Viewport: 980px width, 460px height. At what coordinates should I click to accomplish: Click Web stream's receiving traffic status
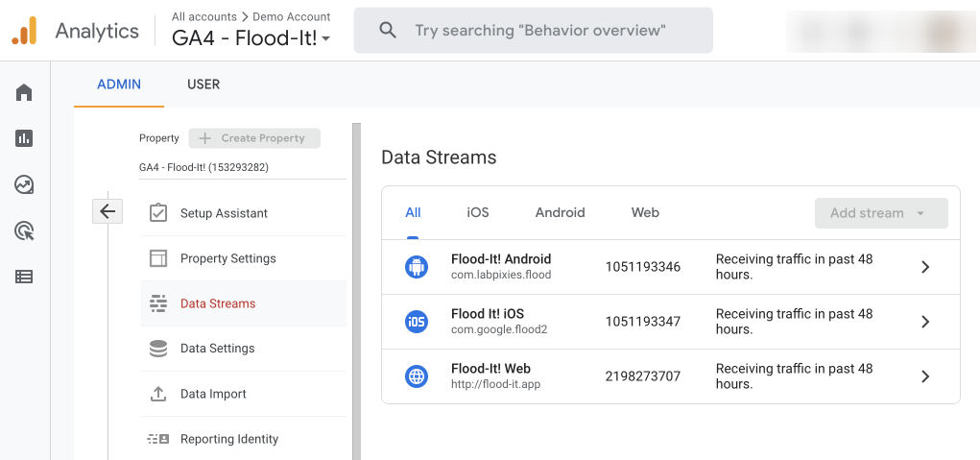[795, 376]
